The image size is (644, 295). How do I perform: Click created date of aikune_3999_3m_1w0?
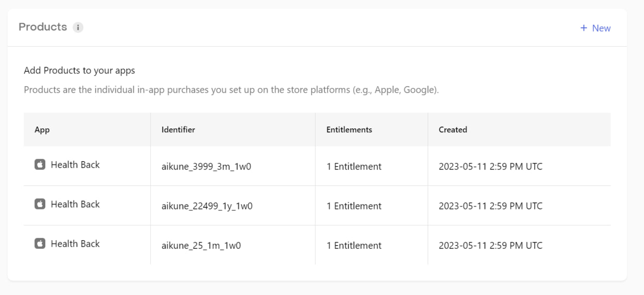point(491,167)
